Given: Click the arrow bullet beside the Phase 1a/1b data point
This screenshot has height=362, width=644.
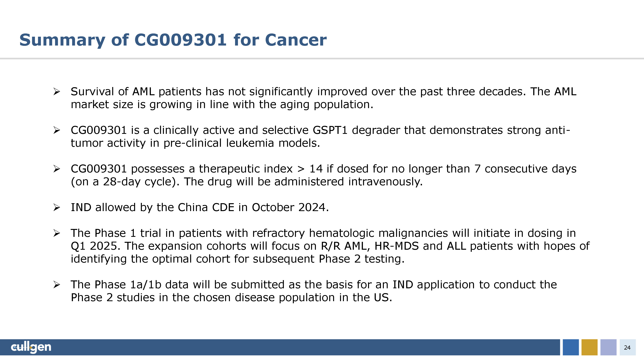Looking at the screenshot, I should [57, 285].
